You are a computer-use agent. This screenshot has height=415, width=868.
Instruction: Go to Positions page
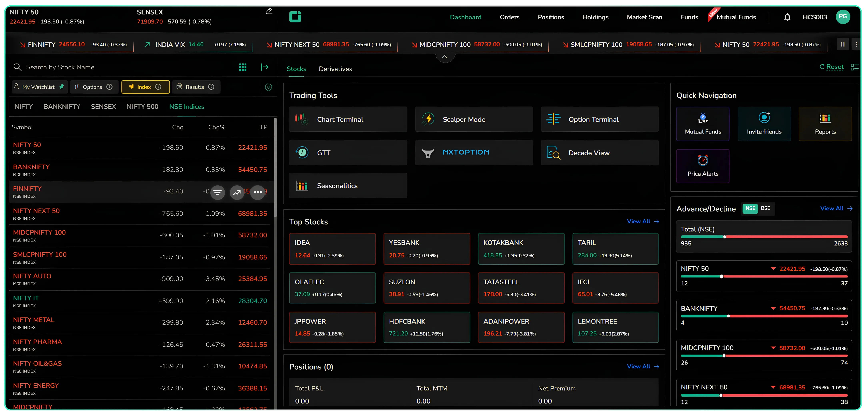pyautogui.click(x=551, y=17)
